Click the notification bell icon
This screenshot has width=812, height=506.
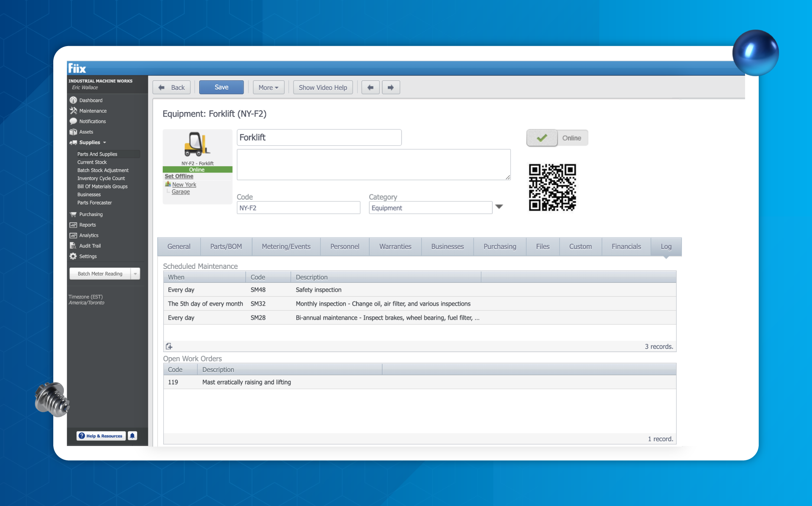[x=132, y=436]
